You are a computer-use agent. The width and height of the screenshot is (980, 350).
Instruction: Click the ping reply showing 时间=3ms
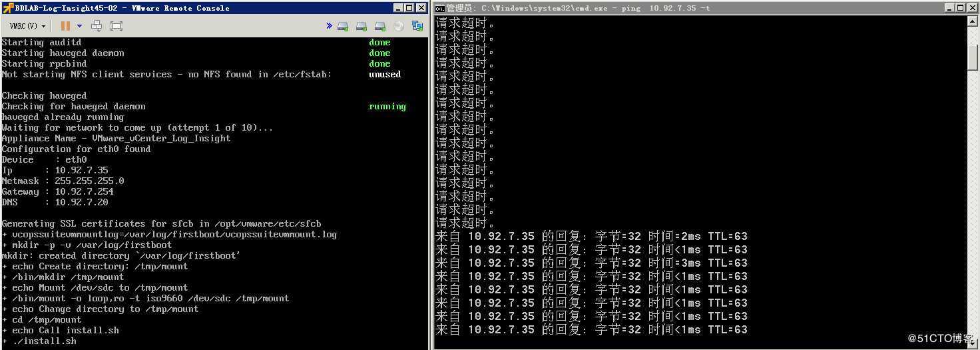(591, 263)
